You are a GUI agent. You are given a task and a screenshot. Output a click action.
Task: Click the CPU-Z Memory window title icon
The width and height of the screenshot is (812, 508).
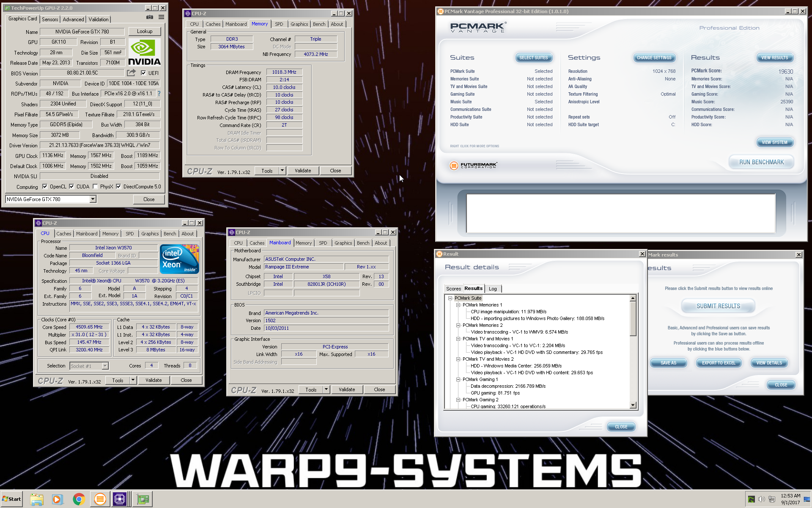point(188,14)
